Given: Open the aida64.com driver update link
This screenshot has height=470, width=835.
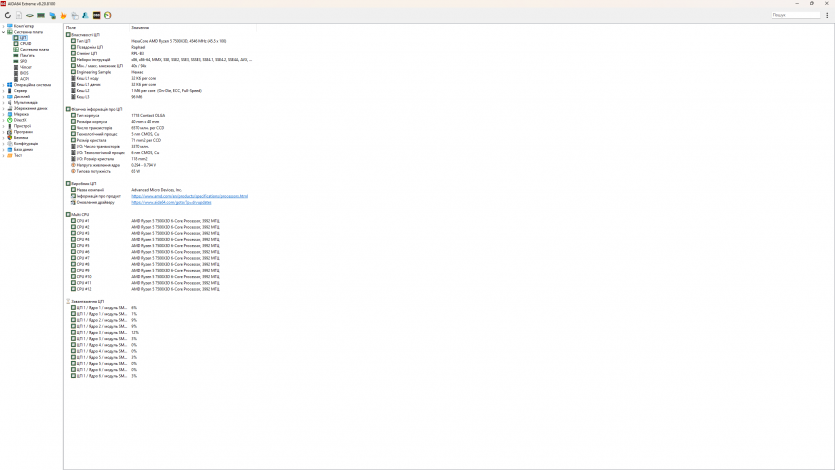Looking at the screenshot, I should [x=170, y=202].
